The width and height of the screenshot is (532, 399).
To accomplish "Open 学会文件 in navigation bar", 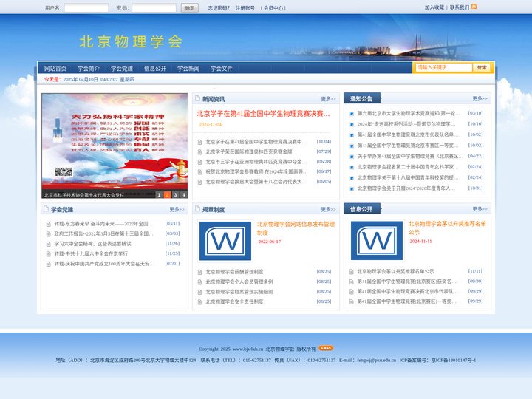I will tap(222, 69).
